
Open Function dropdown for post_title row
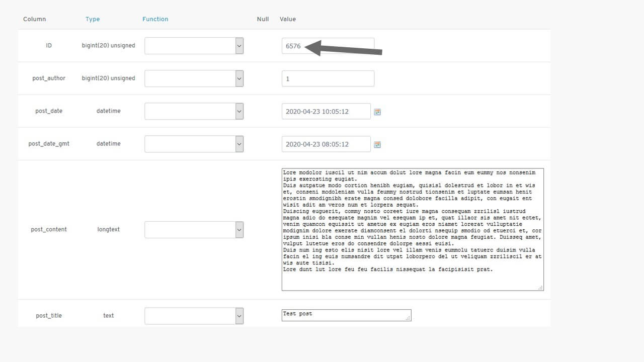pos(194,316)
